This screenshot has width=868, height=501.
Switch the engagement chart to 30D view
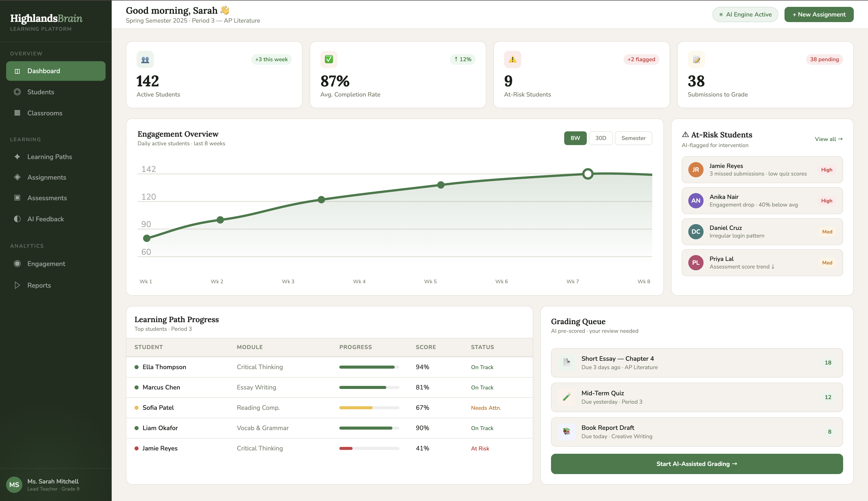pos(600,138)
